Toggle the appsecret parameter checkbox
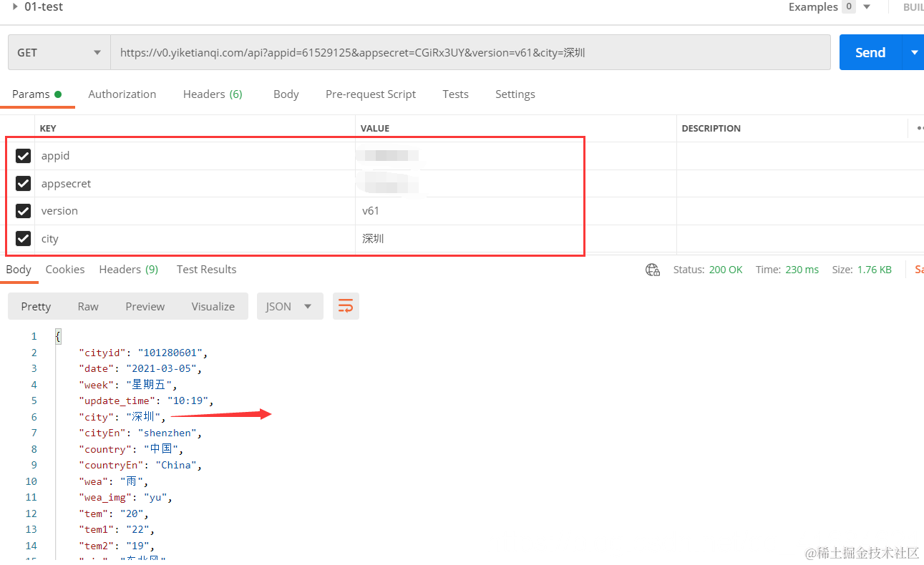Image resolution: width=924 pixels, height=565 pixels. click(x=23, y=184)
